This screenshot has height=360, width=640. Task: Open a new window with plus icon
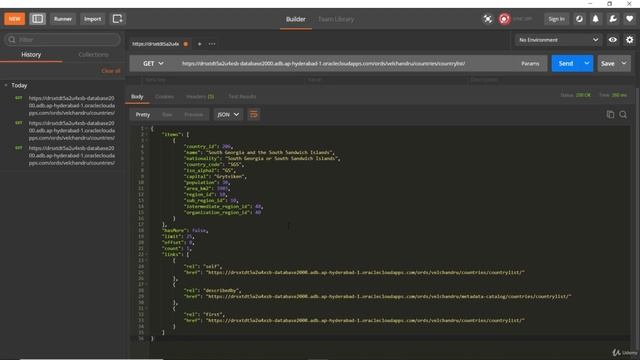click(118, 19)
